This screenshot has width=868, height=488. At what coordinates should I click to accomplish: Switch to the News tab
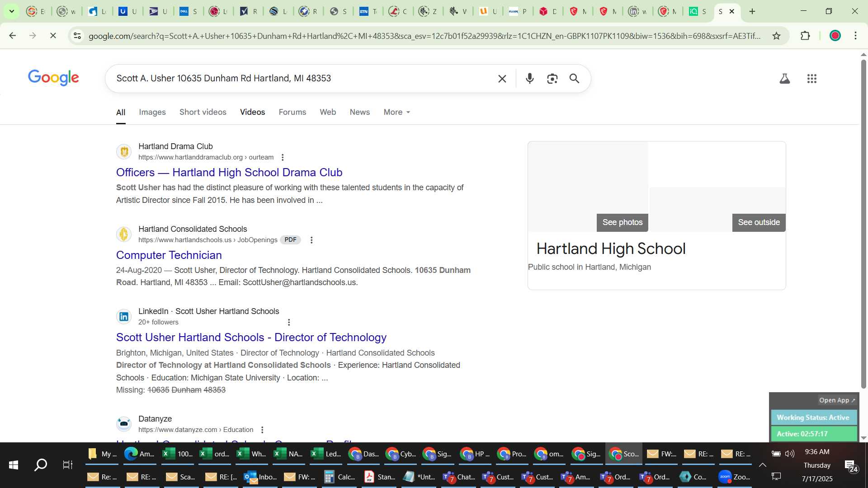pyautogui.click(x=360, y=112)
